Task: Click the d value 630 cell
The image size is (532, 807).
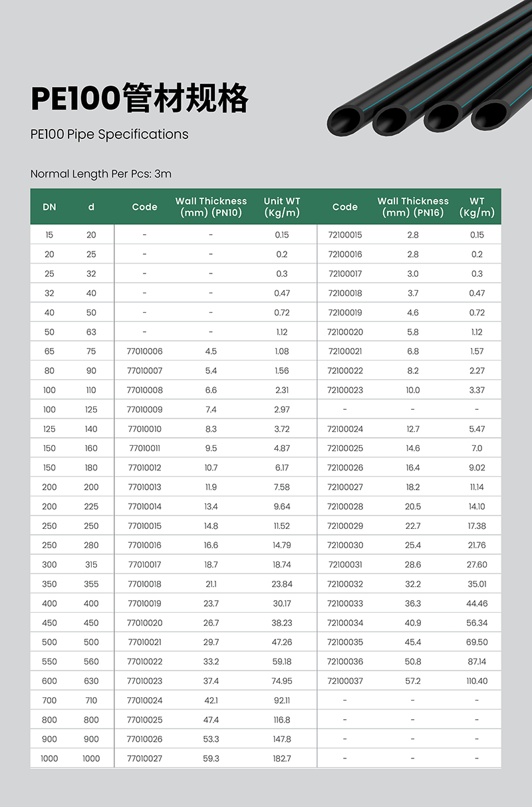Action: pyautogui.click(x=91, y=681)
